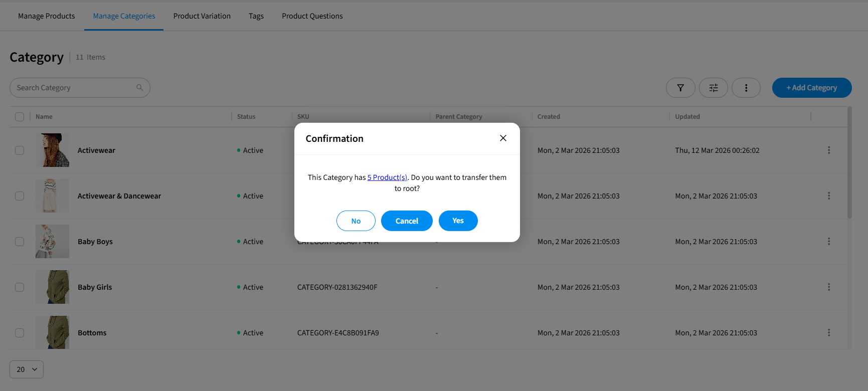Click the 5 Product(s) link
868x391 pixels.
[x=387, y=177]
